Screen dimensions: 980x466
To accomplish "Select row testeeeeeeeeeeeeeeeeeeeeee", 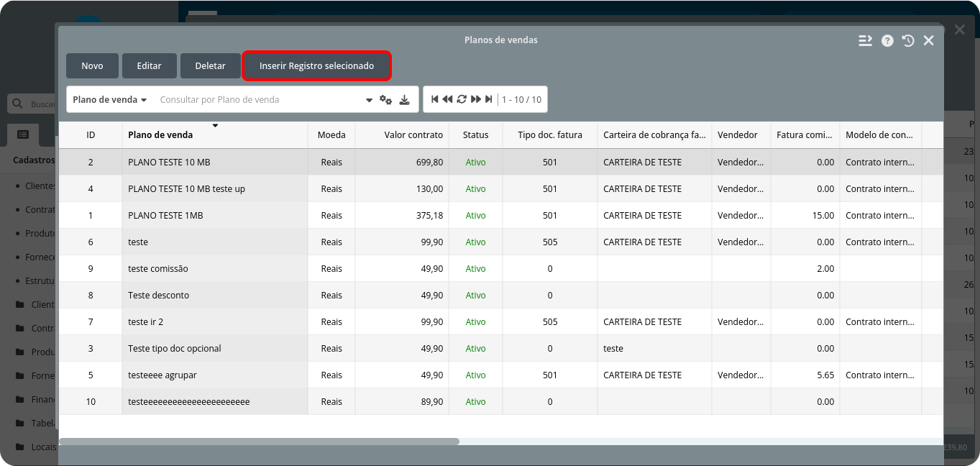I will pos(500,401).
